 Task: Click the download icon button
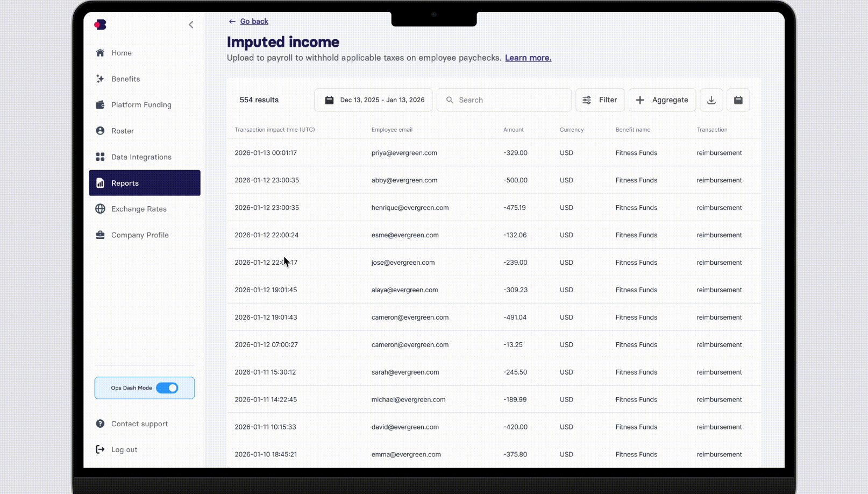(x=712, y=100)
